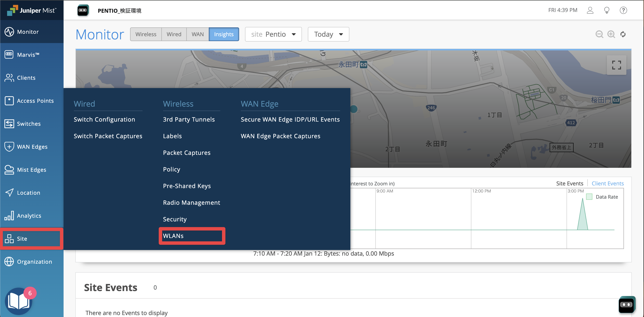Switch to the Wireless tab
Image resolution: width=644 pixels, height=317 pixels.
click(146, 34)
